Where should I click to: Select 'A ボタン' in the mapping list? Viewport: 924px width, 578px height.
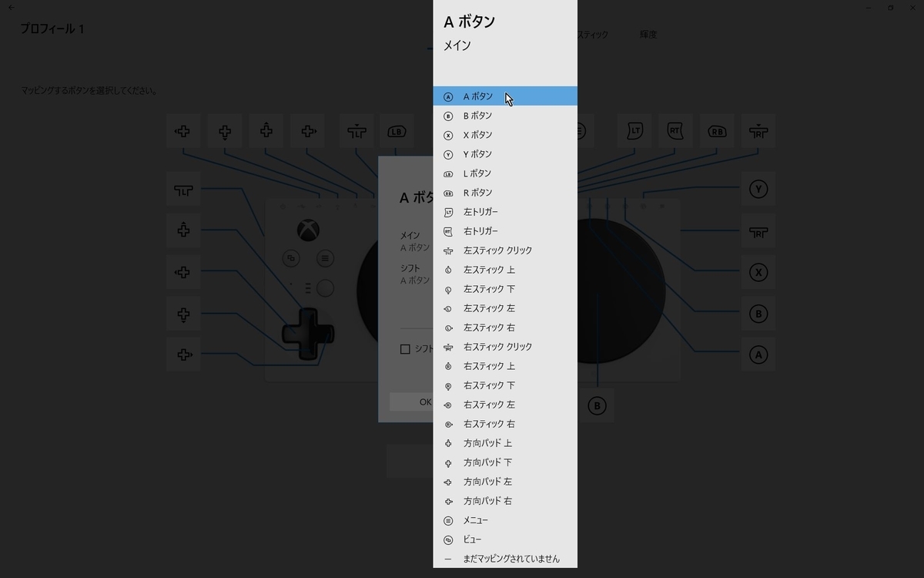505,96
